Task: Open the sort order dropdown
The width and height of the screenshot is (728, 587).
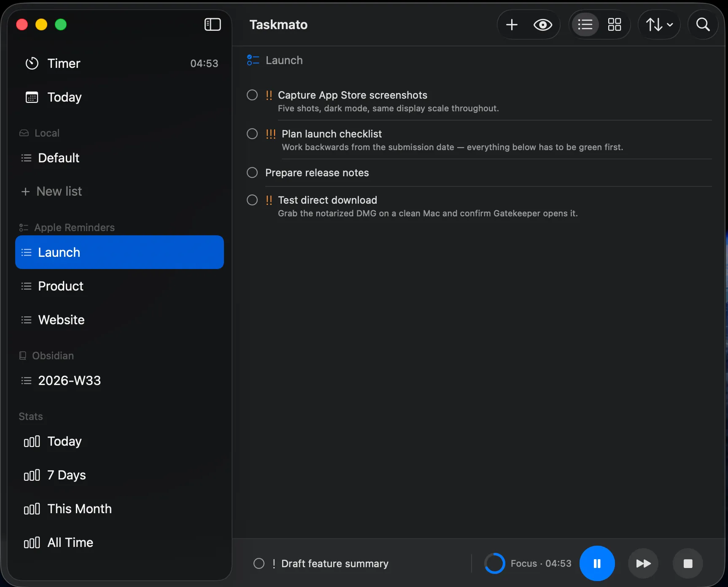Action: coord(659,24)
